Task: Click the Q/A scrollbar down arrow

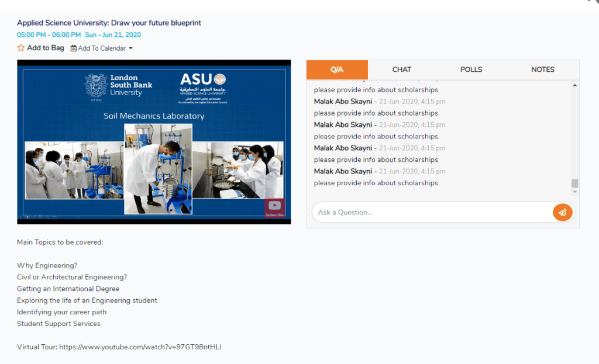Action: click(x=574, y=192)
